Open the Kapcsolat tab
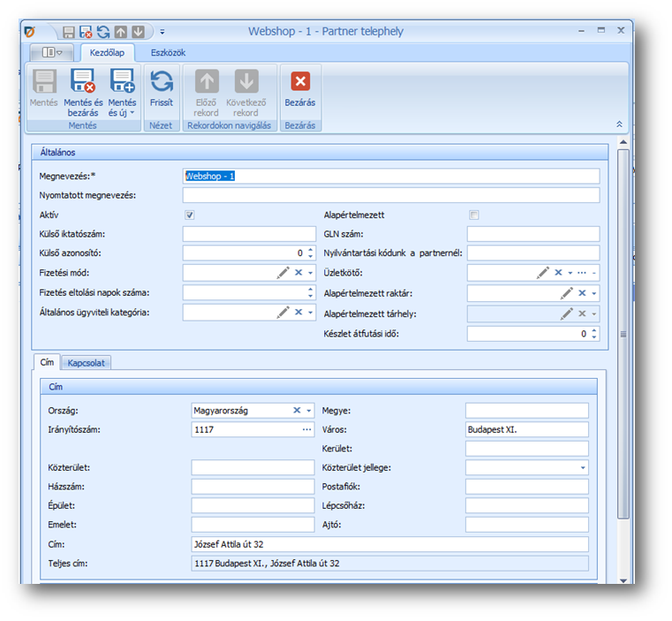Viewport: 672px width, 621px height. tap(87, 363)
